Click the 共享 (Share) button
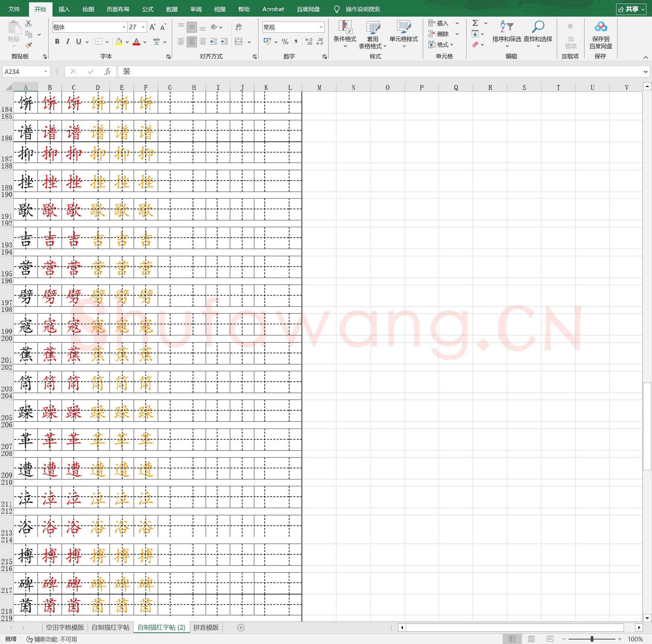The height and width of the screenshot is (644, 652). point(631,9)
